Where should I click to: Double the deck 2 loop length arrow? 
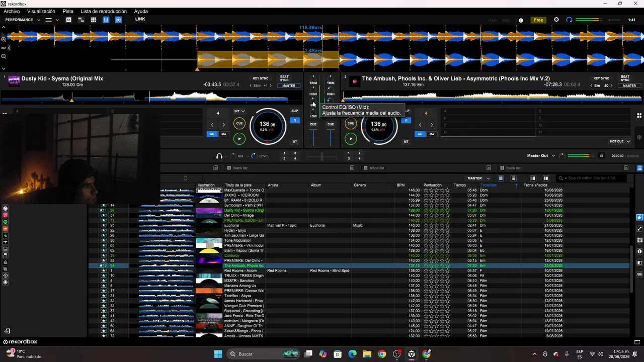pyautogui.click(x=431, y=125)
